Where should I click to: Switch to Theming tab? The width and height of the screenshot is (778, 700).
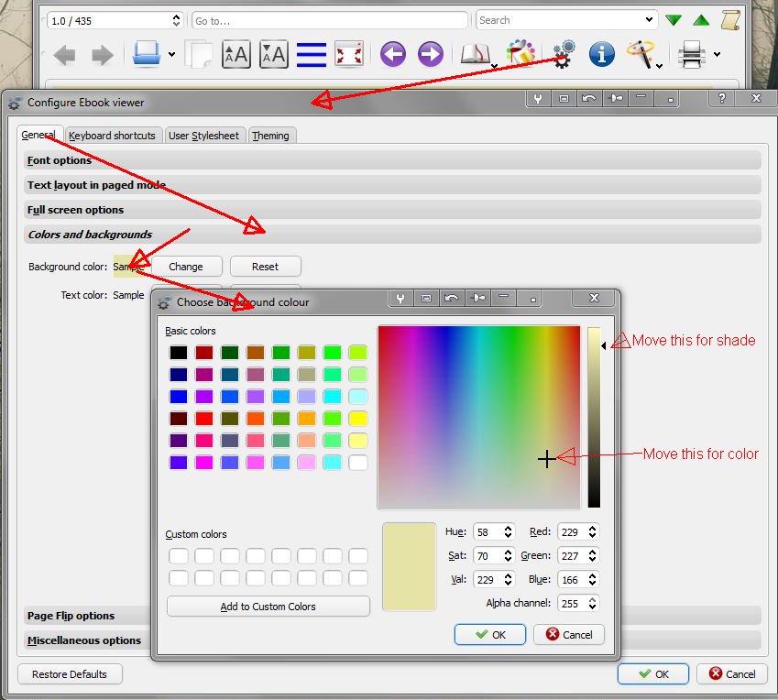pyautogui.click(x=270, y=136)
